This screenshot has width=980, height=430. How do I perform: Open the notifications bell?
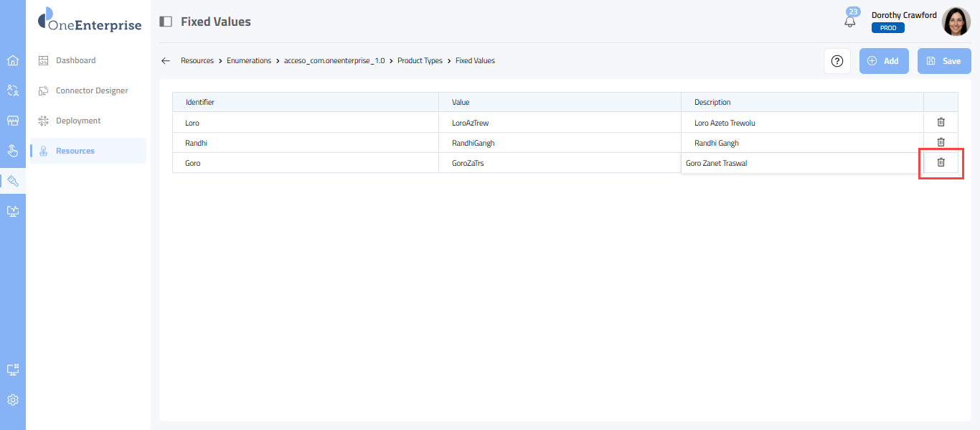tap(850, 22)
